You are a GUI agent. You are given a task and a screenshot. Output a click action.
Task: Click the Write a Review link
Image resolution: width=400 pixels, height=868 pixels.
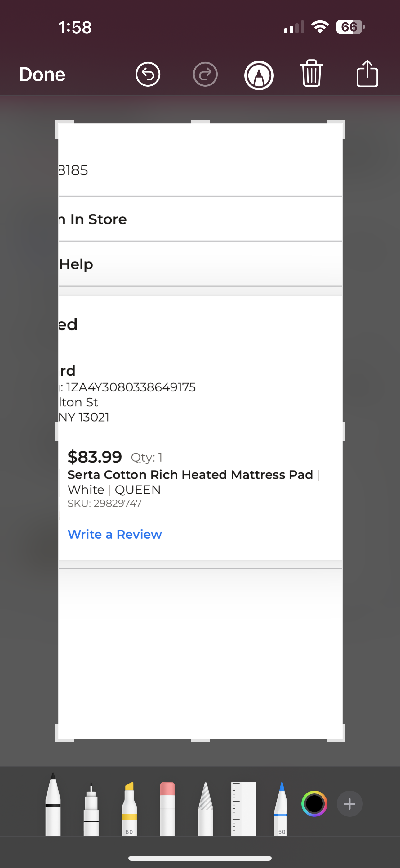[x=115, y=534]
